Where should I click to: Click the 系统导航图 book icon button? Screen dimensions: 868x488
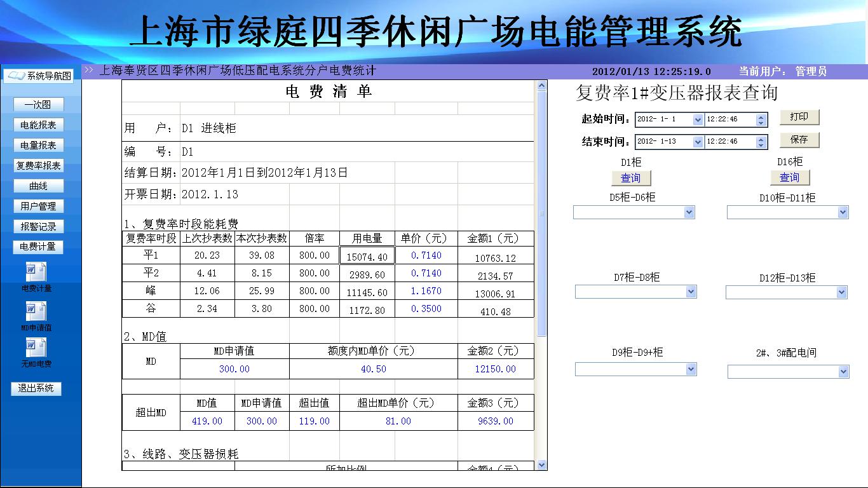(38, 76)
